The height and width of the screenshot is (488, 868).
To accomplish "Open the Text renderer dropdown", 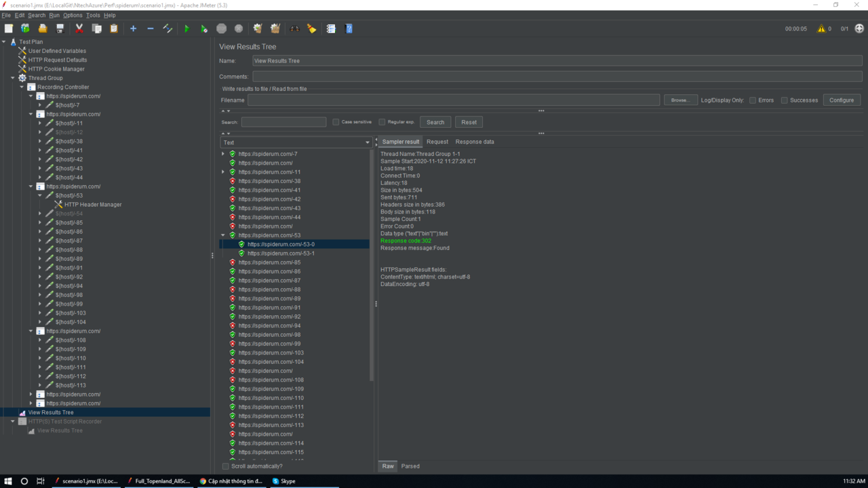I will [296, 142].
